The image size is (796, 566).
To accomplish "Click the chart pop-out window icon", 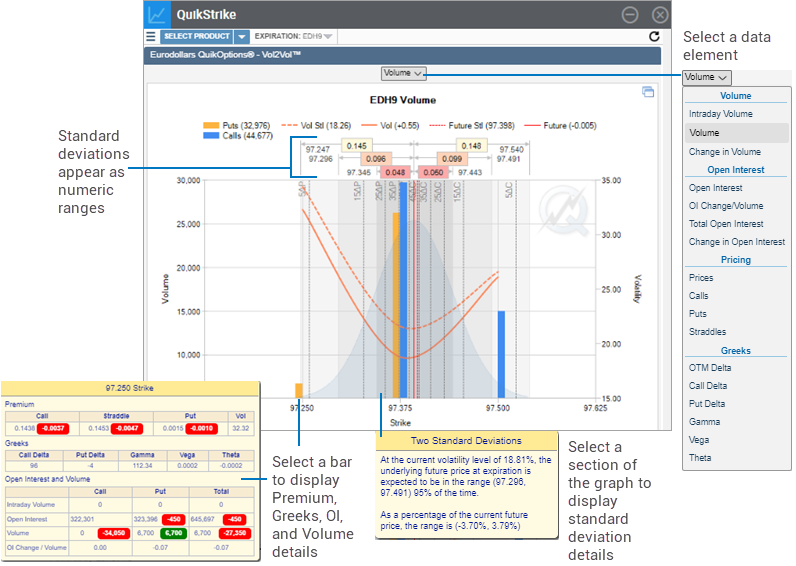I will tap(648, 93).
